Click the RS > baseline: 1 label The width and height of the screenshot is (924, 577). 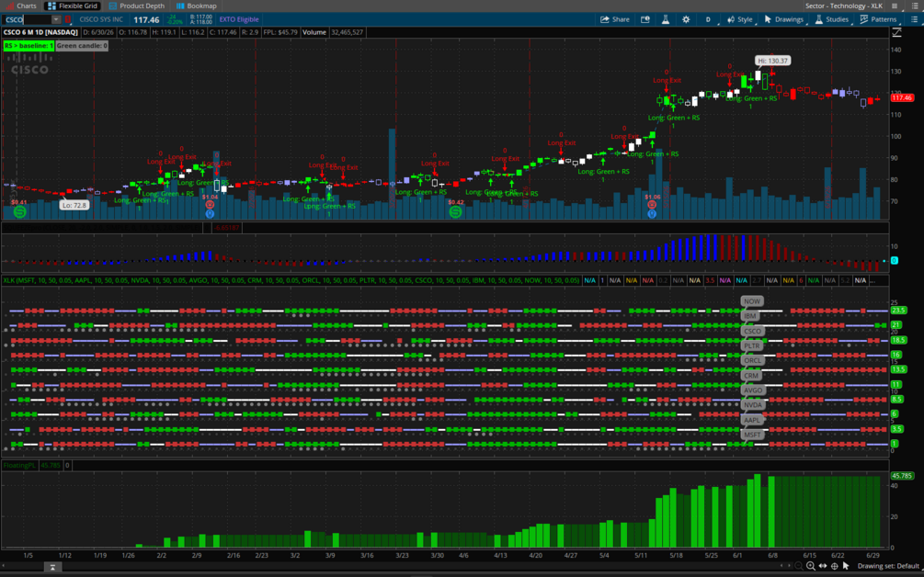click(x=29, y=45)
